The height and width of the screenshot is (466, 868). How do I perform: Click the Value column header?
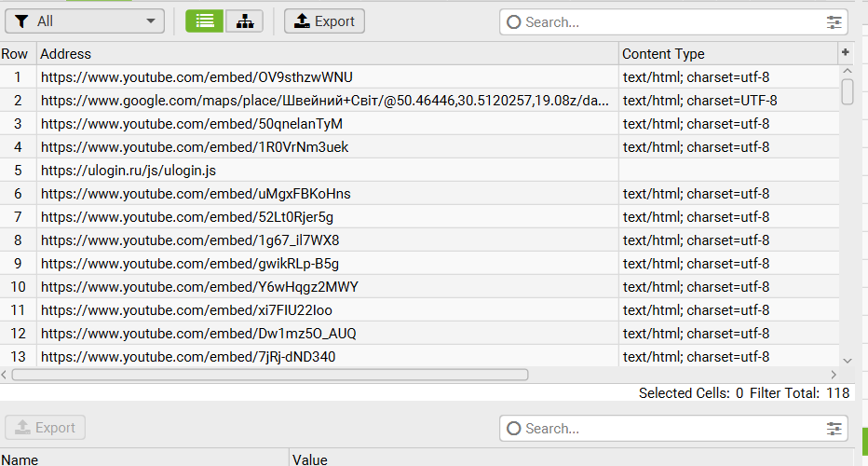tap(570, 459)
